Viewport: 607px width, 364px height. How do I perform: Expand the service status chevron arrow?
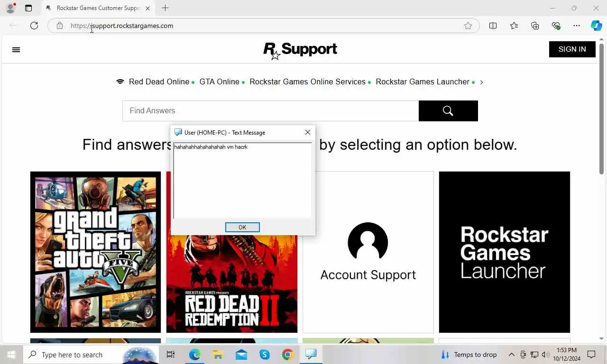(x=481, y=82)
